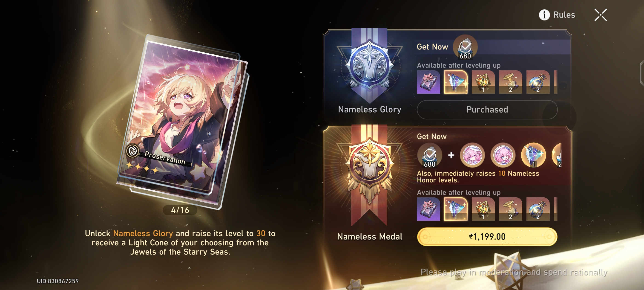Tap the 4/16 Light Cone page indicator

click(x=180, y=210)
